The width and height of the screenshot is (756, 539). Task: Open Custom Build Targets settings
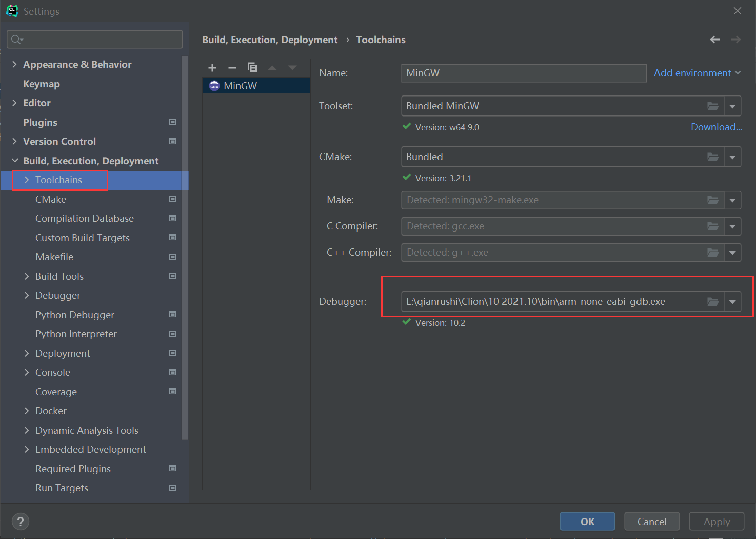click(83, 238)
